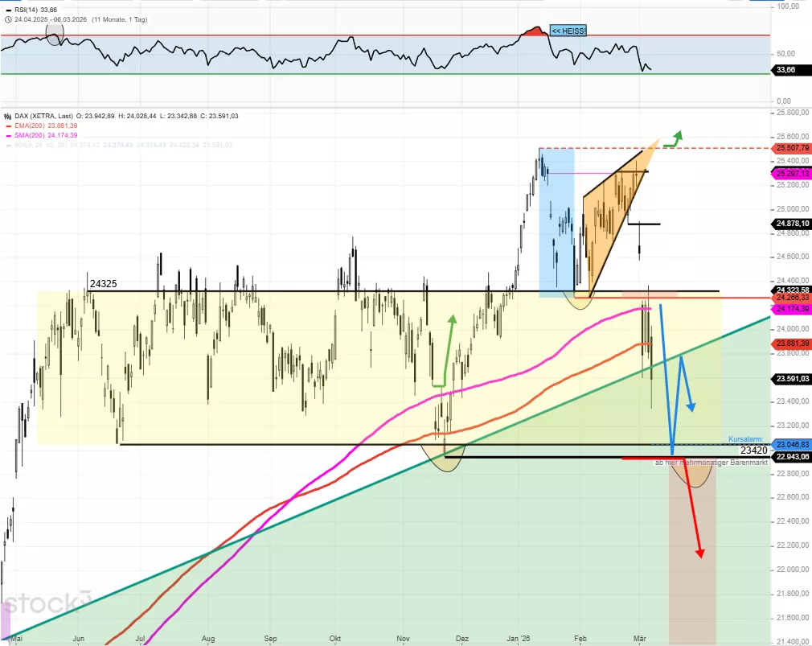Click the 24.174,39 magenta SMA price tag

pyautogui.click(x=792, y=309)
